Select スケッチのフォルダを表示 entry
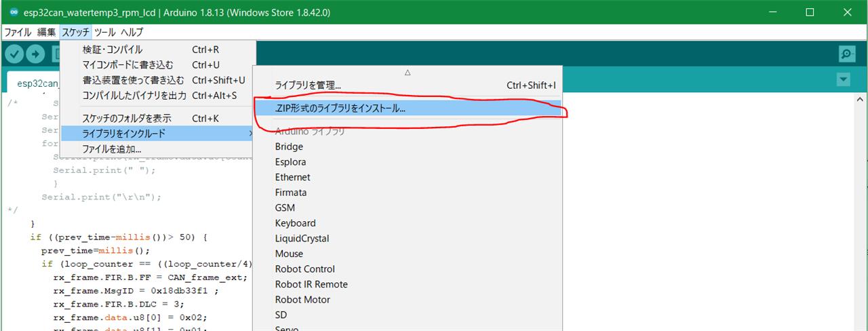 pyautogui.click(x=159, y=118)
